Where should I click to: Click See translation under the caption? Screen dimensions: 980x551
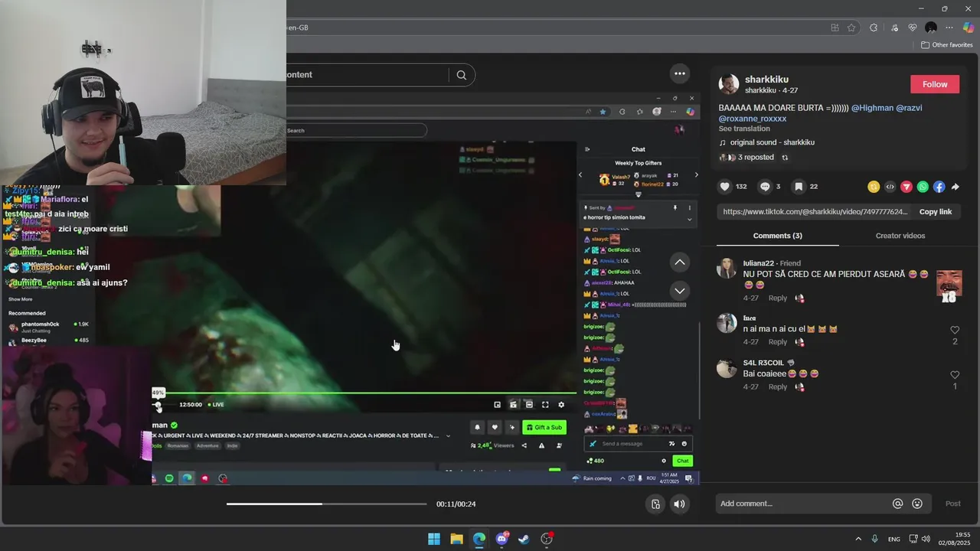(x=744, y=129)
